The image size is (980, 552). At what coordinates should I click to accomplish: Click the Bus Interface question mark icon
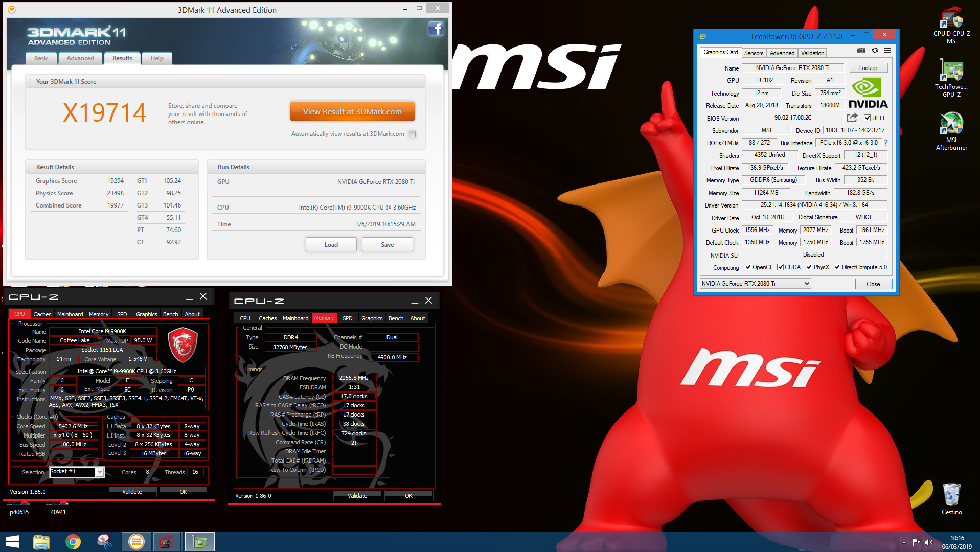click(x=886, y=143)
